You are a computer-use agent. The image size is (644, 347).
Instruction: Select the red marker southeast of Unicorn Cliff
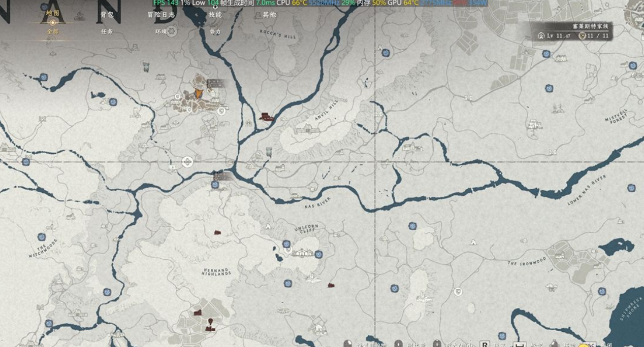331,286
